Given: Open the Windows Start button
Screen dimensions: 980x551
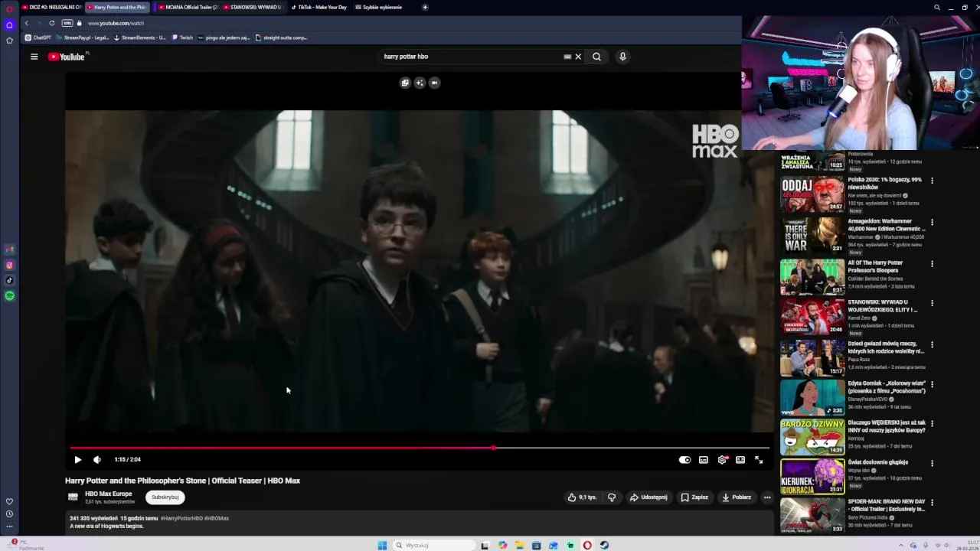Looking at the screenshot, I should click(382, 546).
